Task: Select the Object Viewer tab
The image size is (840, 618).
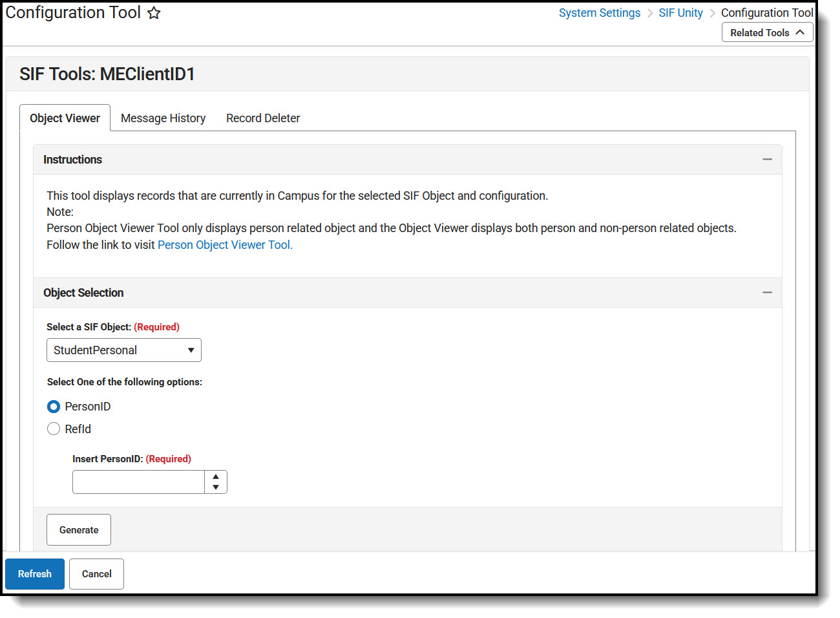Action: (65, 118)
